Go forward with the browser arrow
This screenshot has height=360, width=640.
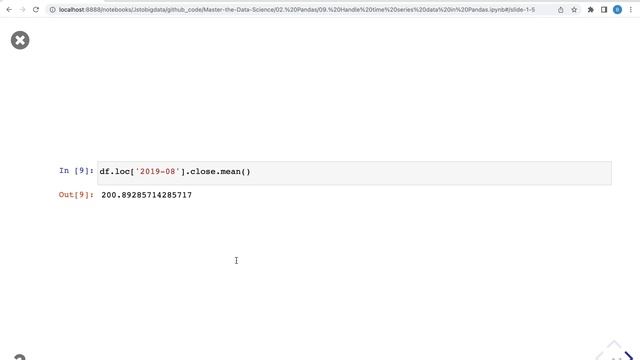tap(22, 9)
